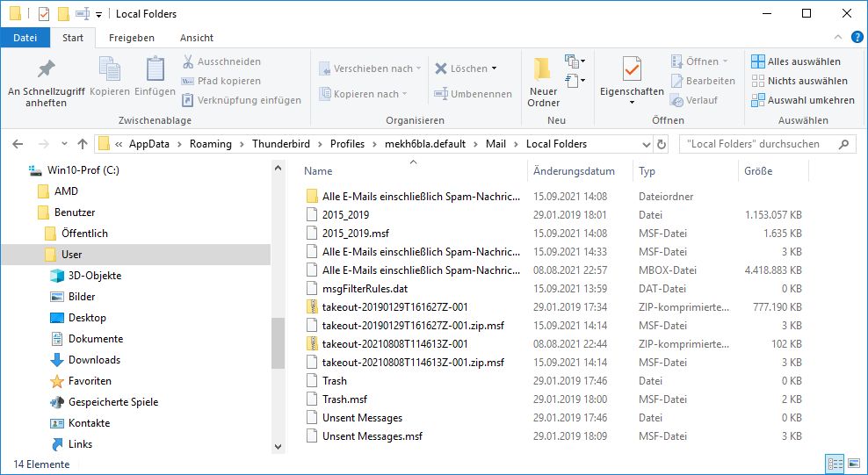
Task: Switch to large icons view in status bar
Action: (854, 464)
